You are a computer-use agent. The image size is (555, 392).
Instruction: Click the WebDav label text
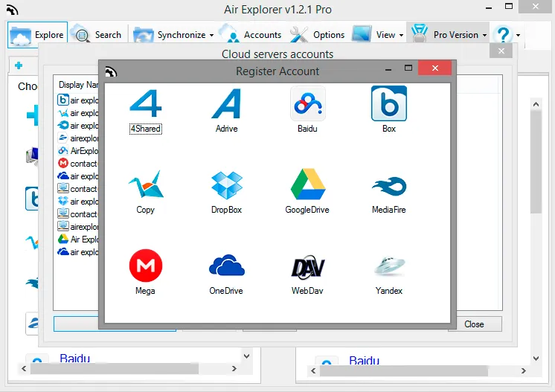tap(307, 290)
